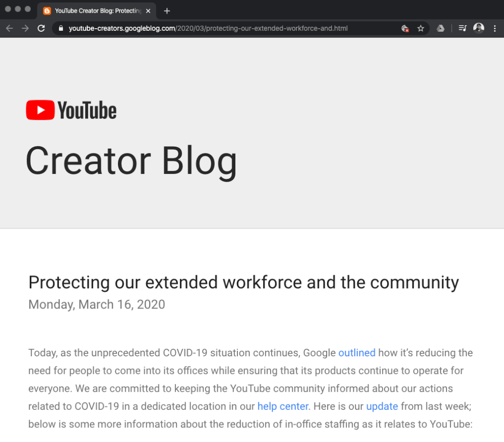Viewport: 504px width, 442px height.
Task: Reload the current page
Action: click(x=41, y=28)
